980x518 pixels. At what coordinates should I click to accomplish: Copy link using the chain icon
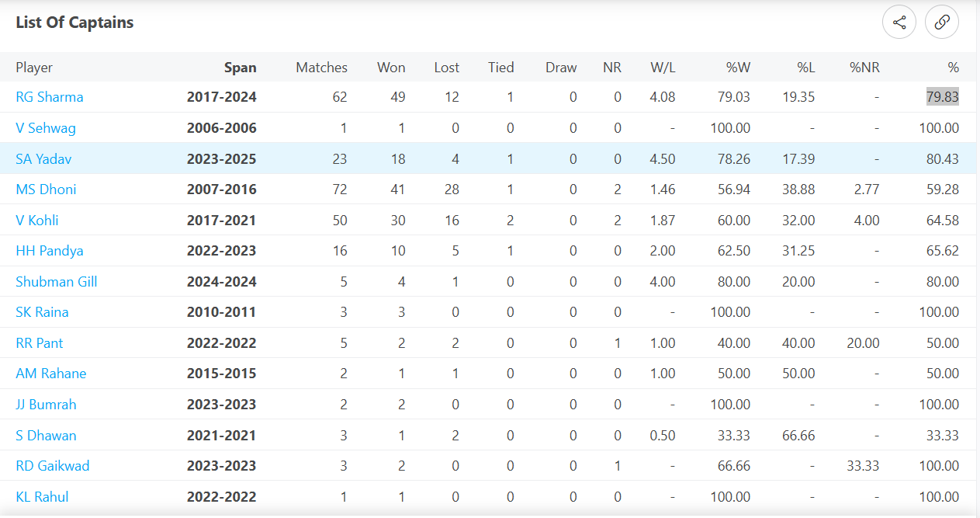(942, 23)
